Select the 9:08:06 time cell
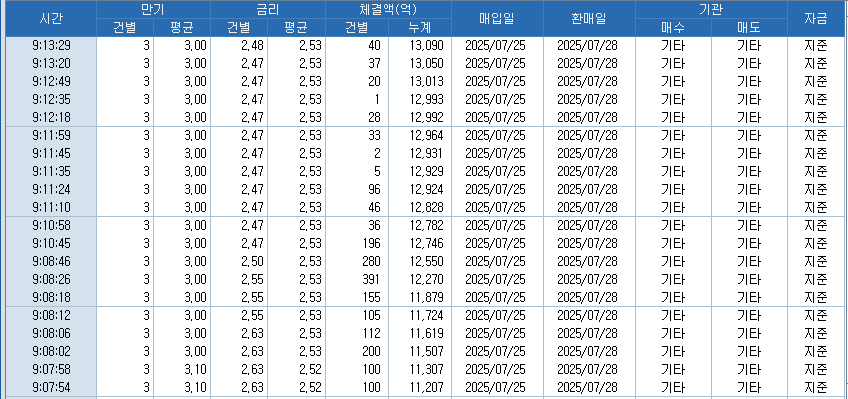Viewport: 848px width, 399px height. click(51, 334)
